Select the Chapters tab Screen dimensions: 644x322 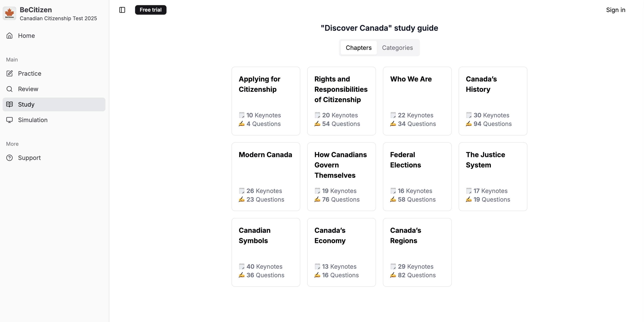click(x=358, y=48)
